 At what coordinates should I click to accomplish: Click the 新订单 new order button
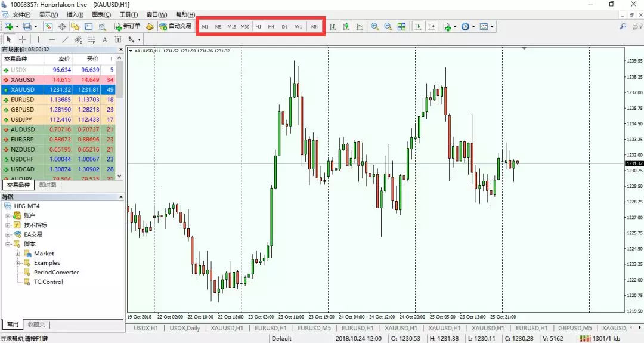click(x=127, y=26)
